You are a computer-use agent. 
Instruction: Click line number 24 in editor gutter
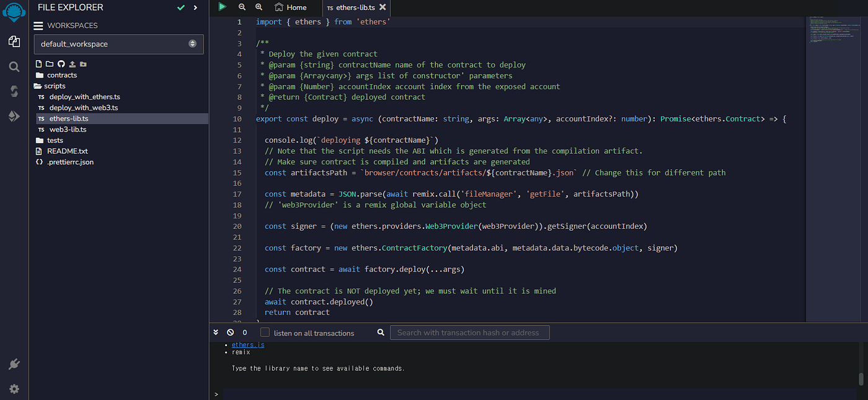[237, 269]
